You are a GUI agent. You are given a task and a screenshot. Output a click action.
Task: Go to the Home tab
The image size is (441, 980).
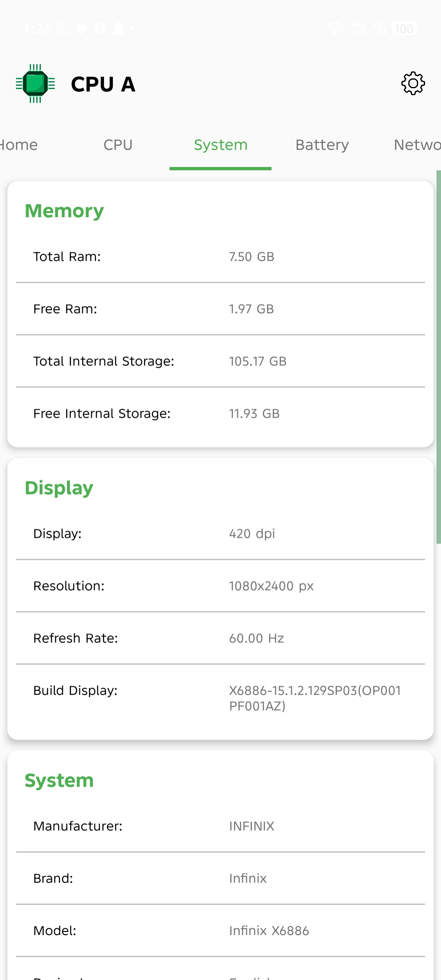[x=19, y=145]
